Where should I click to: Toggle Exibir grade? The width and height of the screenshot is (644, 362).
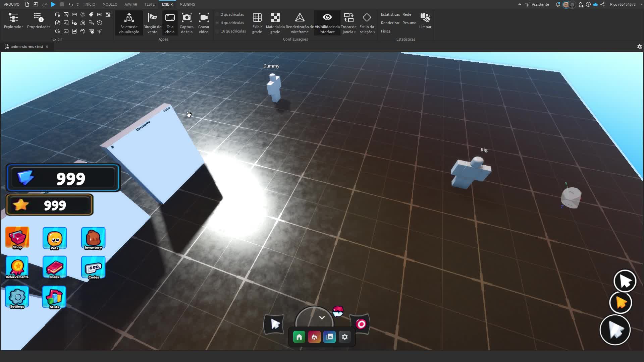click(x=257, y=23)
